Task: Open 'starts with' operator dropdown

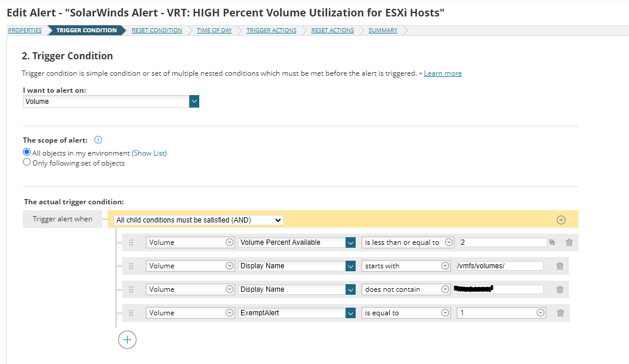Action: [x=406, y=266]
